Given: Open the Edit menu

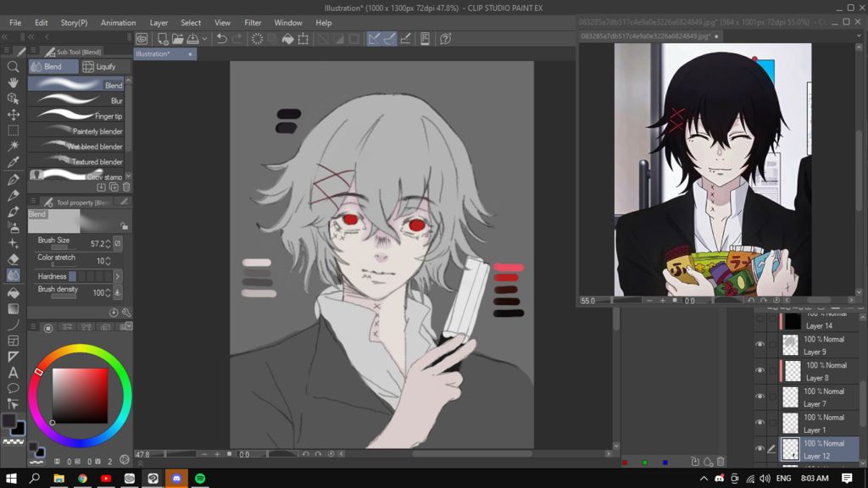Looking at the screenshot, I should click(x=41, y=23).
